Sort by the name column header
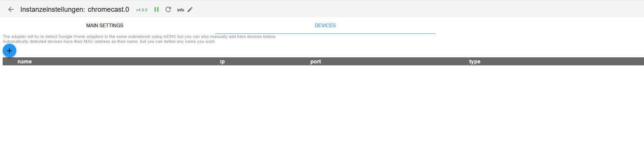 25,61
